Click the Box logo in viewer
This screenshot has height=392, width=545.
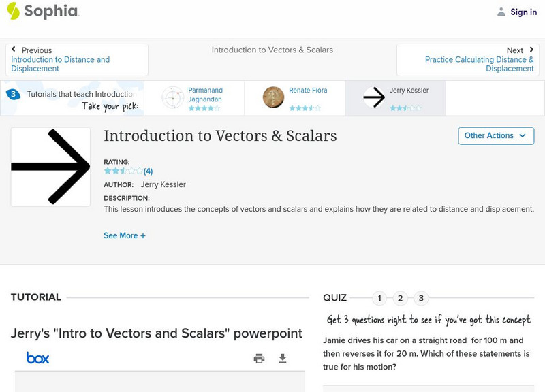click(37, 358)
